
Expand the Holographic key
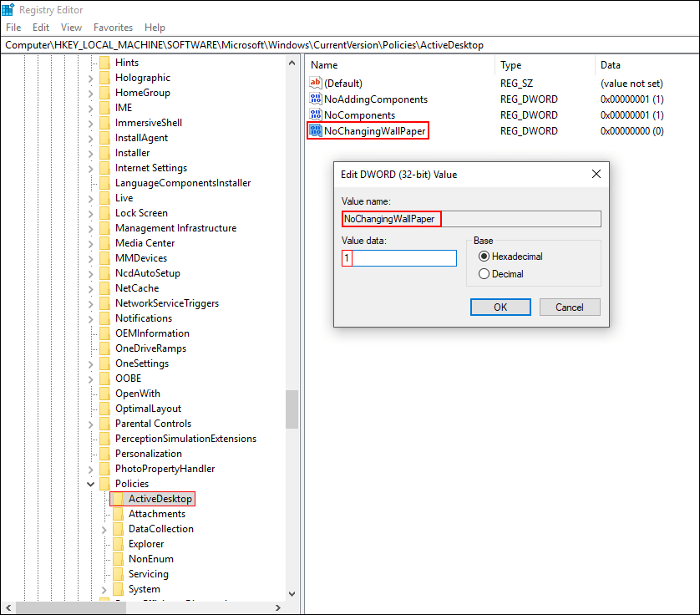(90, 79)
